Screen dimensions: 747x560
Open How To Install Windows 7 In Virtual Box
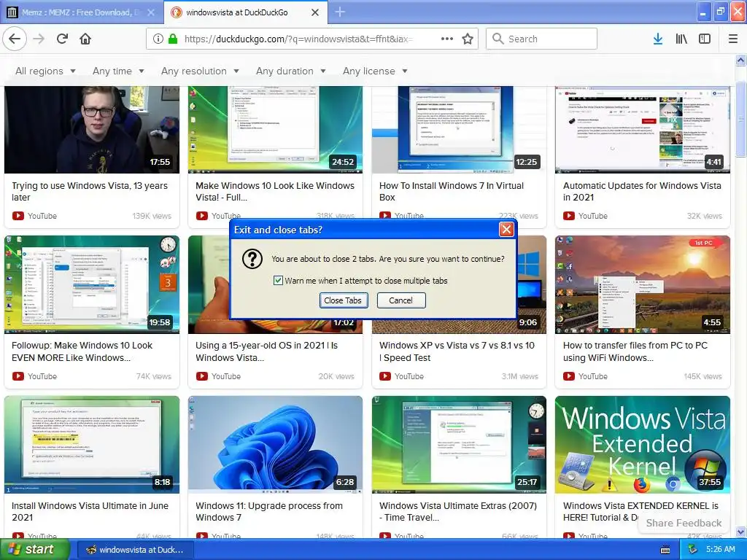tap(451, 192)
